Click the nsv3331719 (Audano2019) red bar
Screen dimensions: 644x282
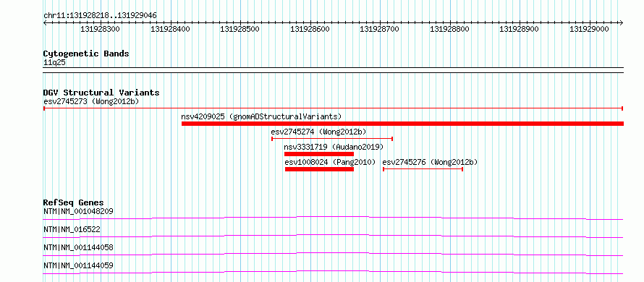tap(318, 154)
